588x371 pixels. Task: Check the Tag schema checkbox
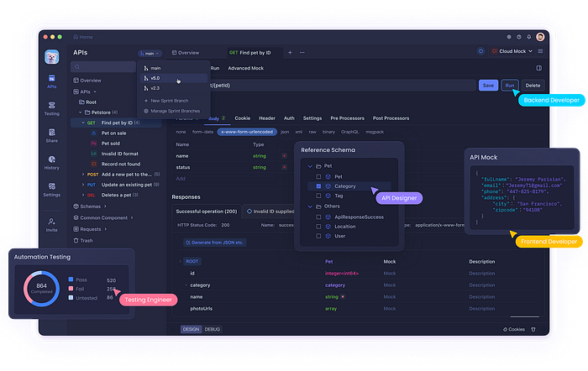coord(318,196)
